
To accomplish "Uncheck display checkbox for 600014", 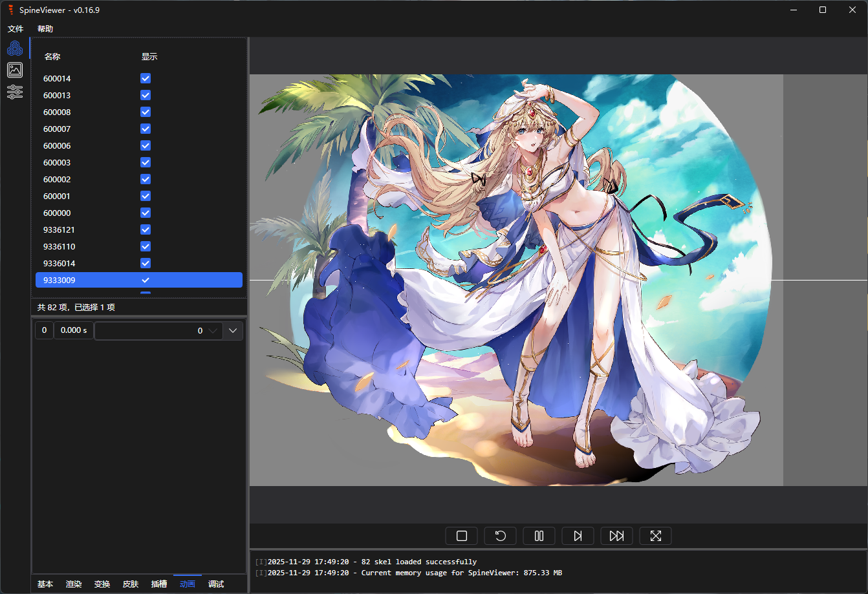I will point(146,78).
